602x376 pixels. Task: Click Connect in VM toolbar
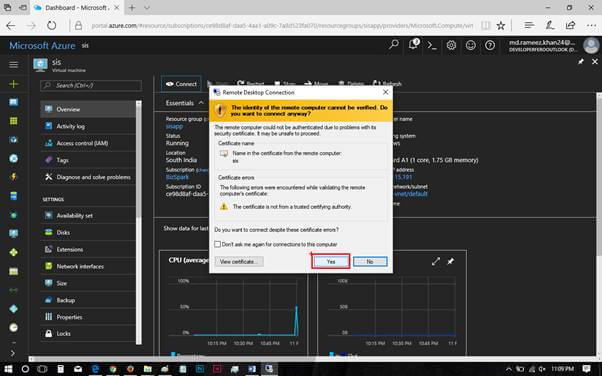click(x=181, y=84)
